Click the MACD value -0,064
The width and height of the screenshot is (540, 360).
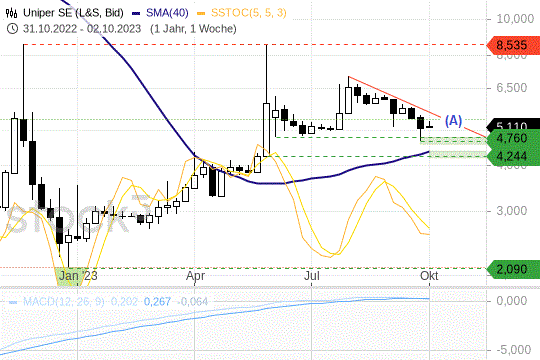coord(193,302)
